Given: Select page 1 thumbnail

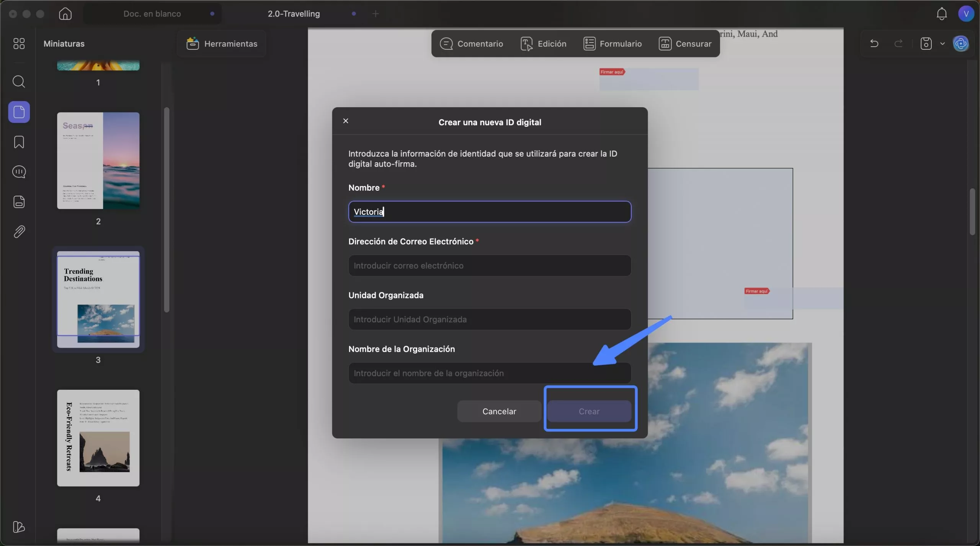Looking at the screenshot, I should [x=98, y=65].
